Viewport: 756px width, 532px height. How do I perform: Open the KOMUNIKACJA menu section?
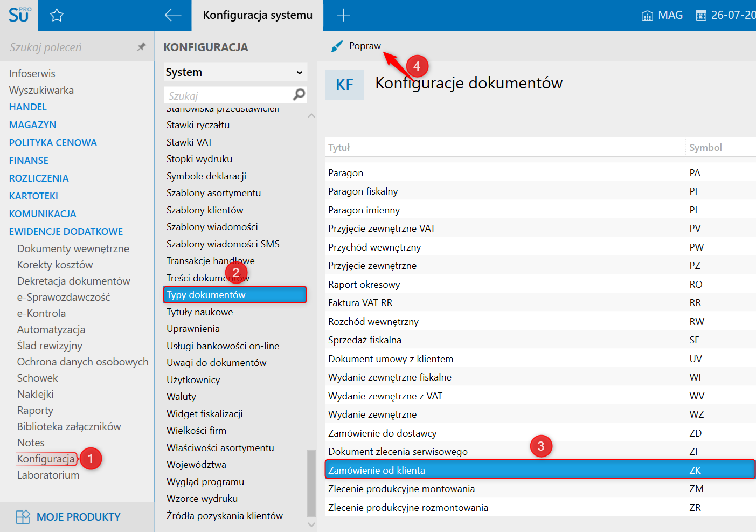(x=43, y=214)
